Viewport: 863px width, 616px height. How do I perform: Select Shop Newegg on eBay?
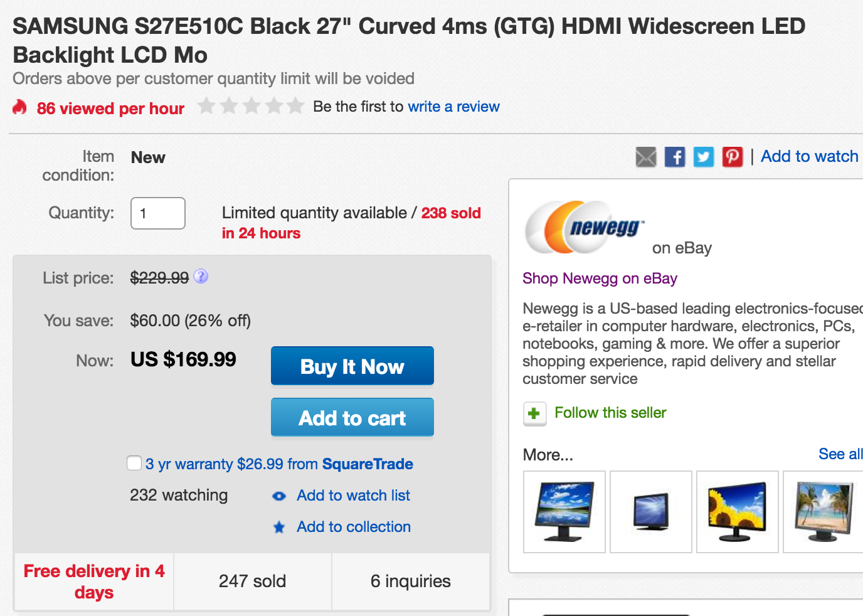pyautogui.click(x=600, y=279)
